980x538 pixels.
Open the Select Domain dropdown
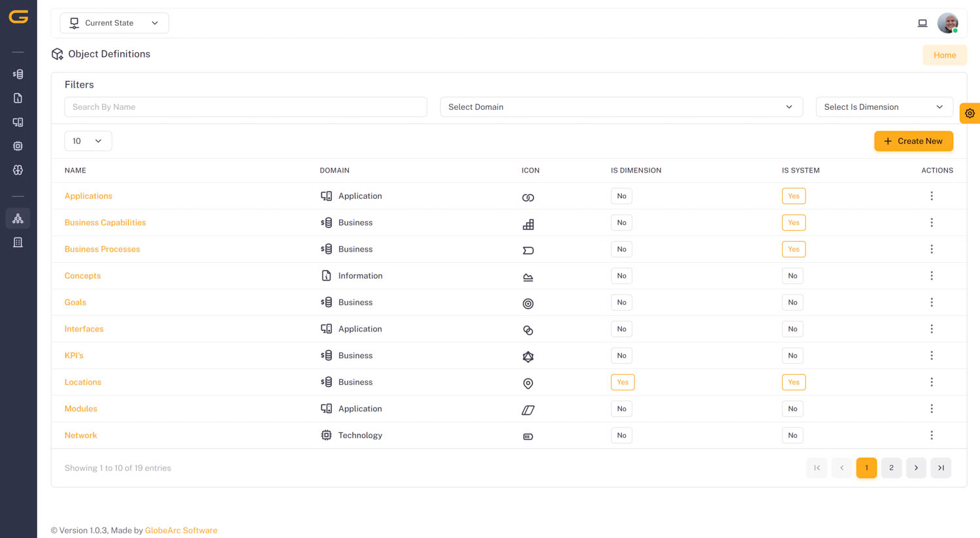coord(621,107)
